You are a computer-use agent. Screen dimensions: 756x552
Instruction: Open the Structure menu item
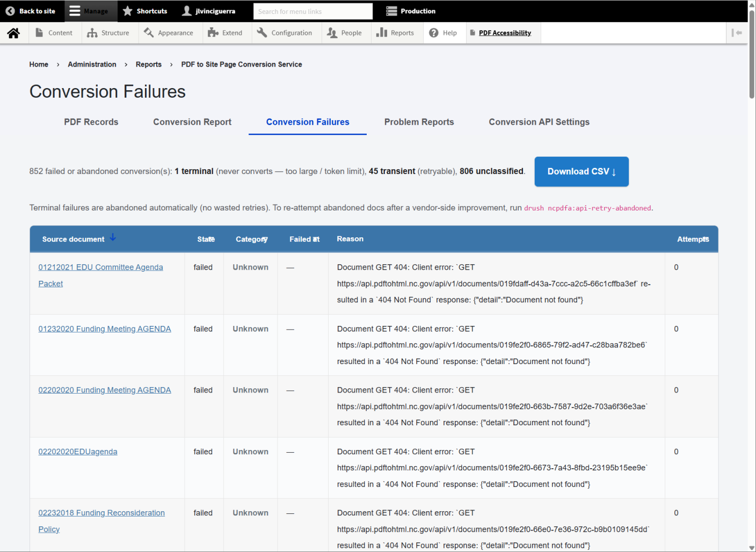(x=108, y=33)
